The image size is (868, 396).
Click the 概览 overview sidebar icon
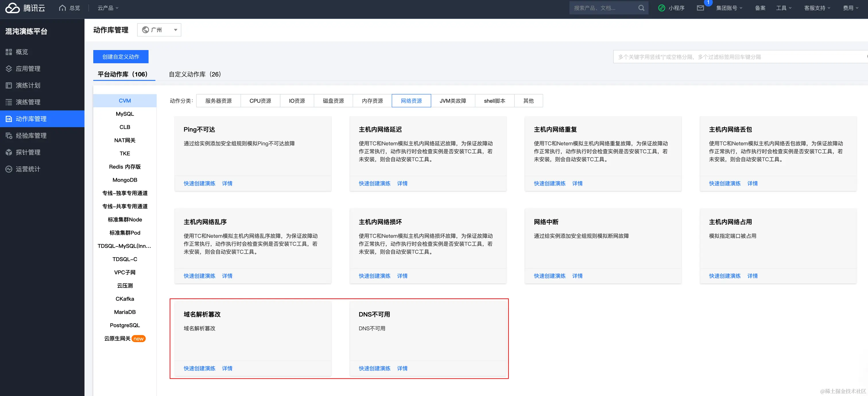[x=9, y=52]
